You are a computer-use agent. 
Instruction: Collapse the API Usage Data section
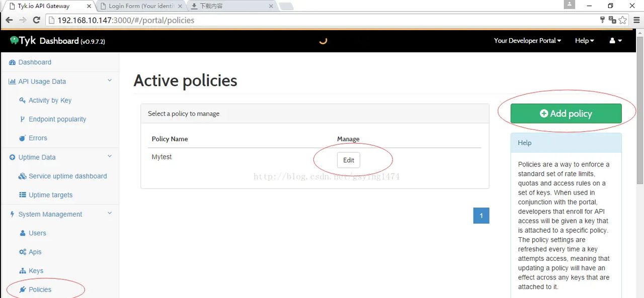point(110,80)
